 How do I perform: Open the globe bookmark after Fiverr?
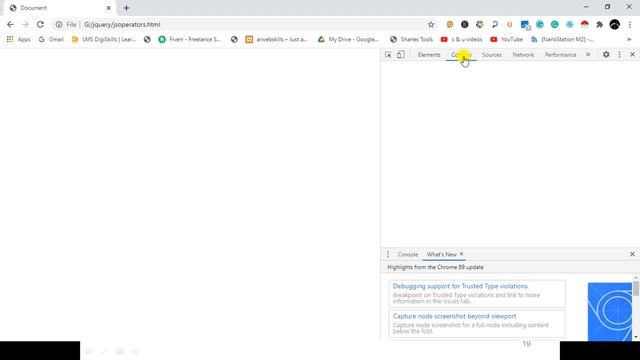pos(234,39)
